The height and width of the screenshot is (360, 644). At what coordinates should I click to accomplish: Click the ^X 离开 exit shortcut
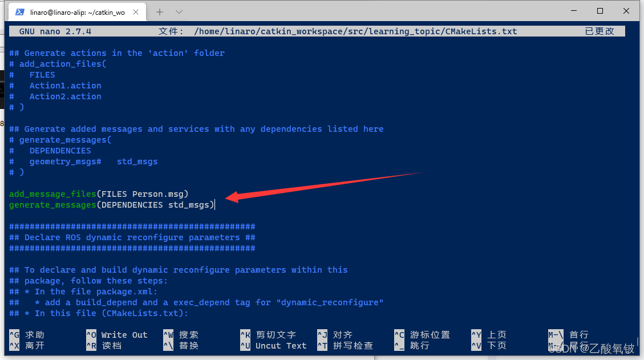27,346
